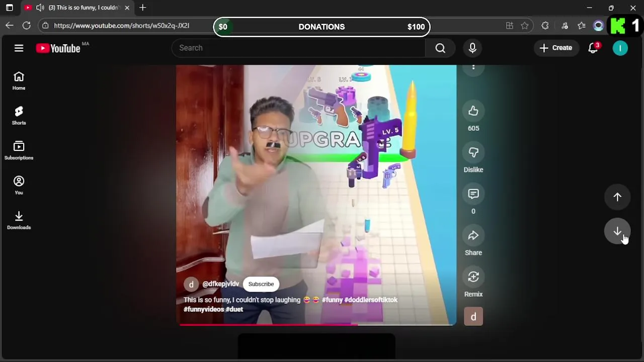Open the notifications bell
Viewport: 644px width, 362px height.
pos(593,48)
